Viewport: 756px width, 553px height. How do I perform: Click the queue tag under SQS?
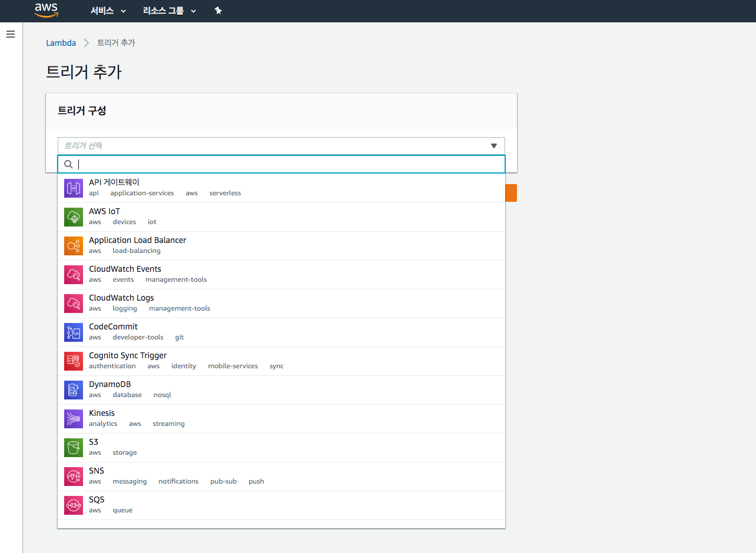122,510
